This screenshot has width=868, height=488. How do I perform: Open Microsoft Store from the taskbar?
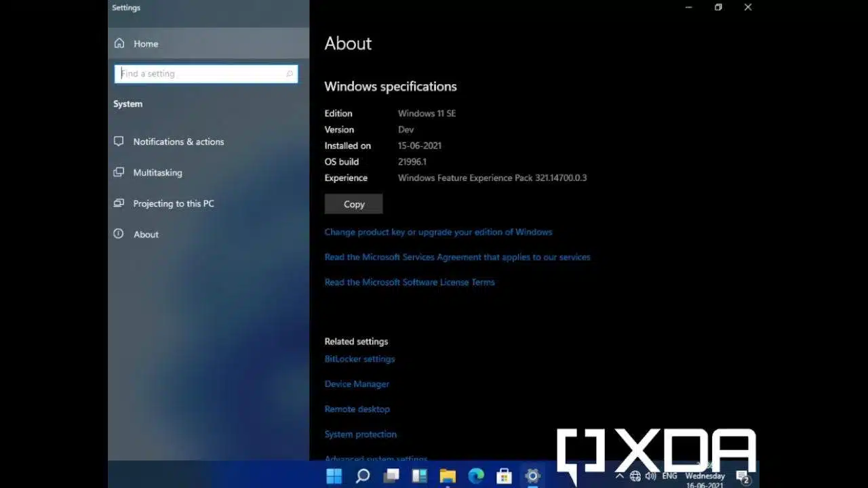504,476
